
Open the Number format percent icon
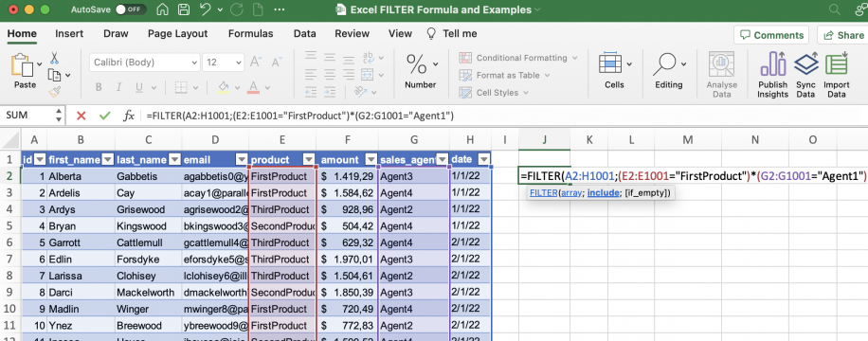pyautogui.click(x=416, y=64)
